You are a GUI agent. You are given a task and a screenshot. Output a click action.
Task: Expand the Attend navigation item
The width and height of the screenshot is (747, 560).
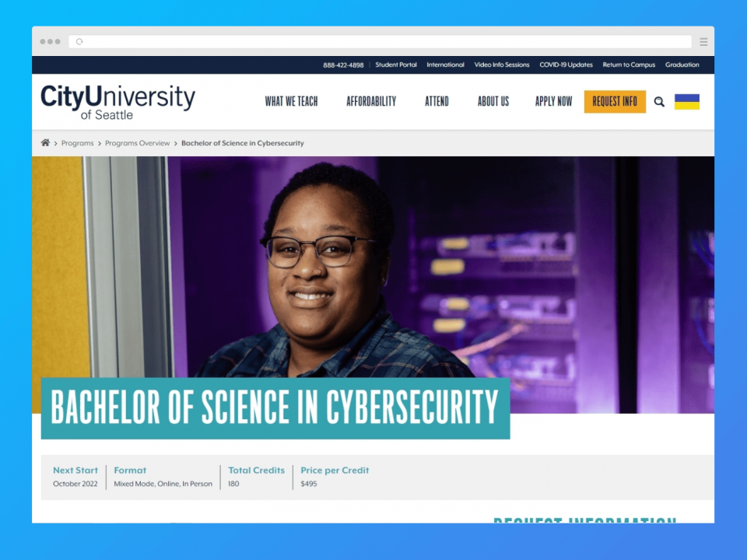[437, 101]
